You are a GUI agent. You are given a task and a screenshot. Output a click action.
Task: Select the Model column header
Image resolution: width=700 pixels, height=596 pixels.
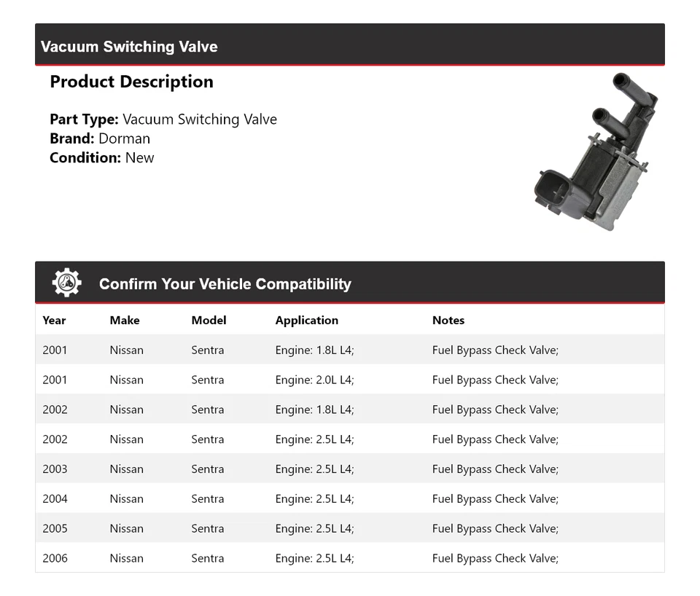pyautogui.click(x=209, y=320)
